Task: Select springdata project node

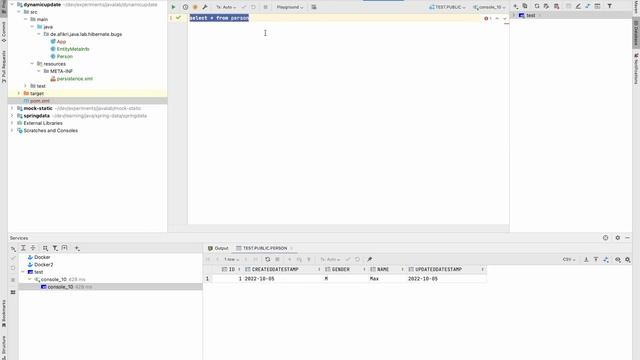Action: pos(36,116)
